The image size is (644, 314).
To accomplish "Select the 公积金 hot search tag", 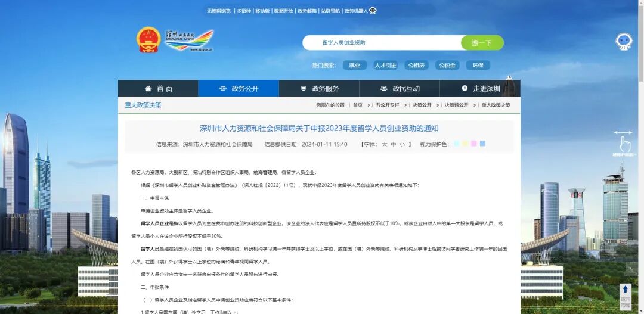I will pyautogui.click(x=447, y=66).
